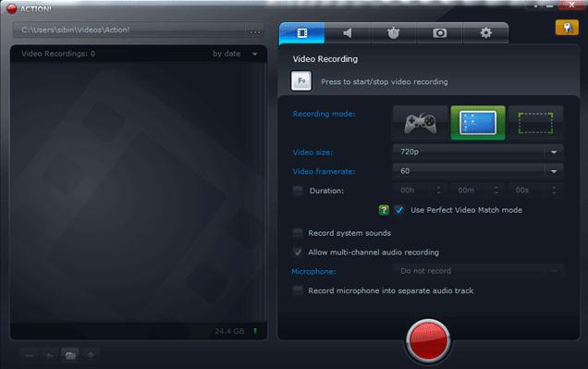
Task: Select the game recording mode gamepad icon
Action: (x=421, y=123)
